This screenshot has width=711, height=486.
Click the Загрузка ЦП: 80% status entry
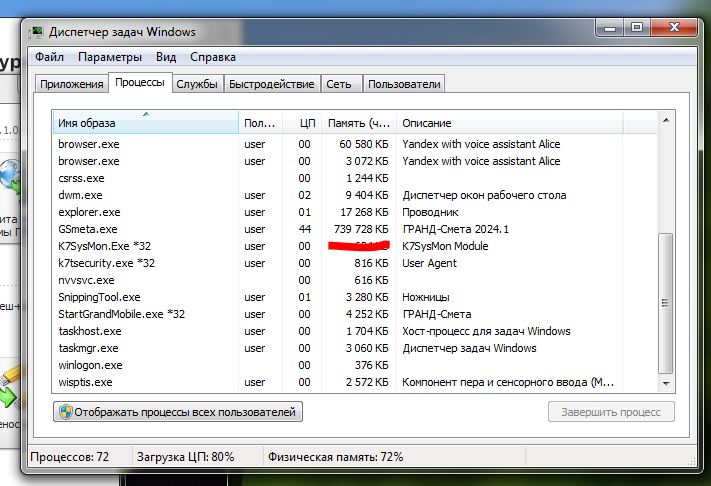coord(185,457)
